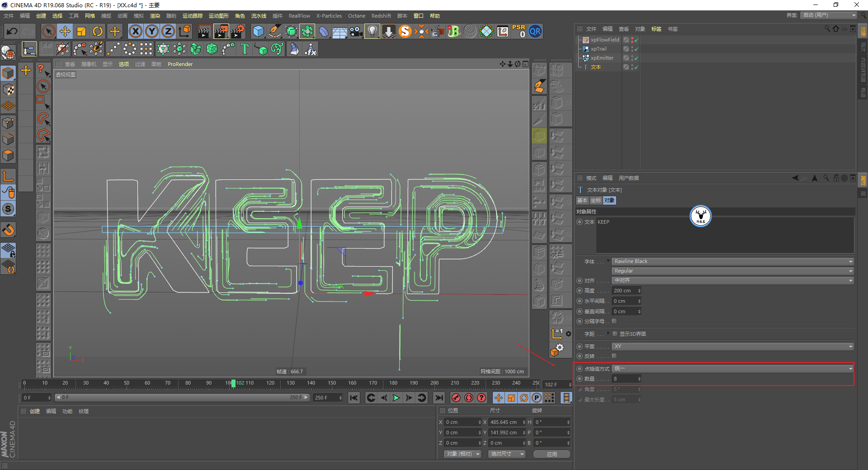868x470 pixels.
Task: Open Edit Render Settings gear clapper icon
Action: coord(238,31)
